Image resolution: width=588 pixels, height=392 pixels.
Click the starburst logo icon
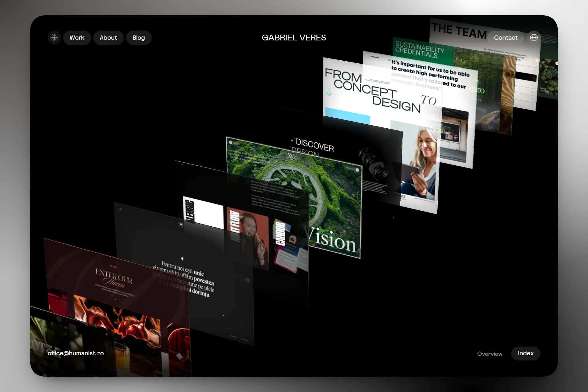pos(54,38)
